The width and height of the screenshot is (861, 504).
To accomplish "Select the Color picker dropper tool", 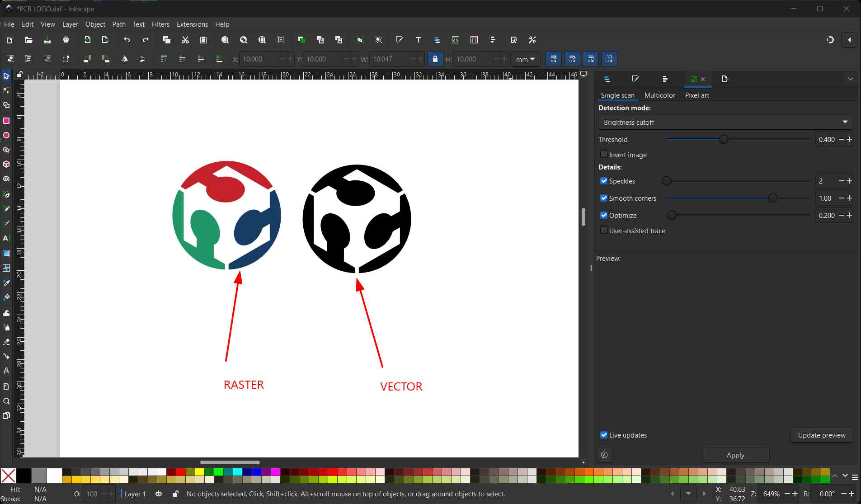I will point(6,283).
